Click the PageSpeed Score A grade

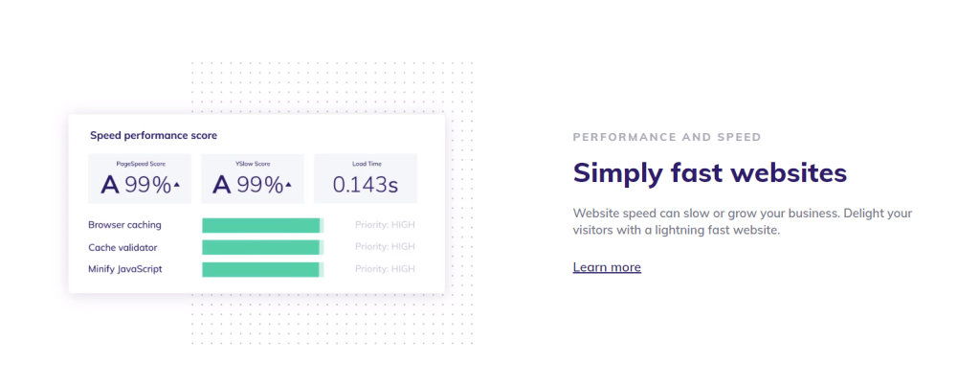110,185
